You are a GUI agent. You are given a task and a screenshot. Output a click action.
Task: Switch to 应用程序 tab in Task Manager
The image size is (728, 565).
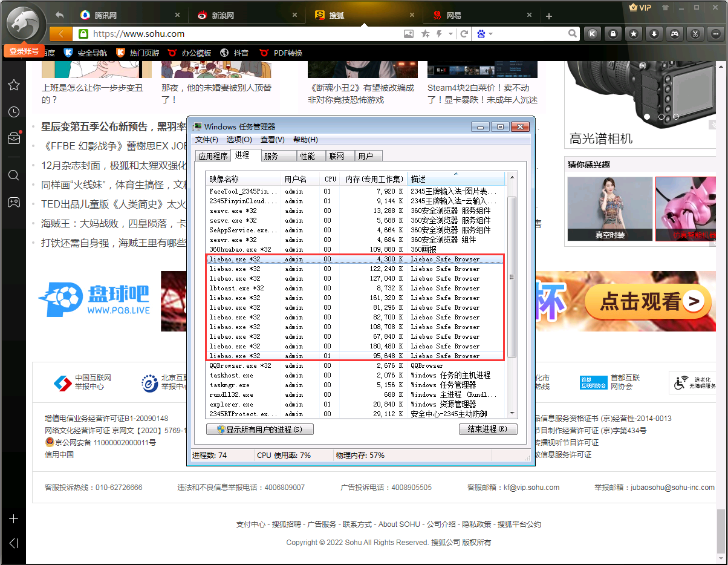tap(213, 156)
